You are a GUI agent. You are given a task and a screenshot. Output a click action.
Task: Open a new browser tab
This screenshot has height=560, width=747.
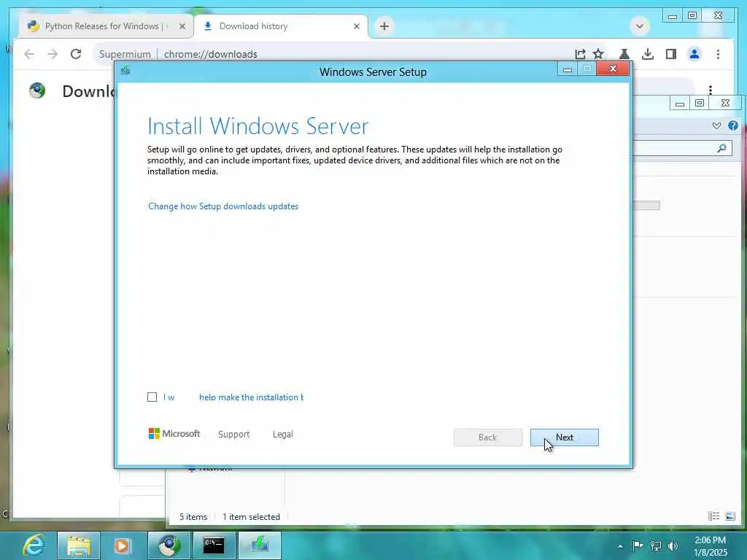(384, 26)
